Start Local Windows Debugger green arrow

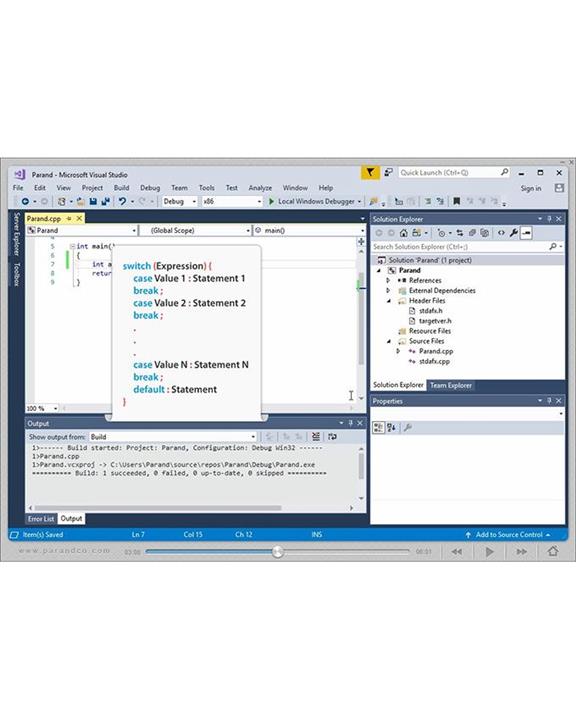[271, 201]
